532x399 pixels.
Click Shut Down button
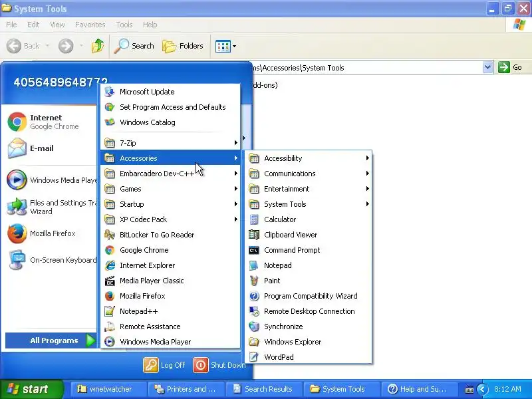click(219, 365)
